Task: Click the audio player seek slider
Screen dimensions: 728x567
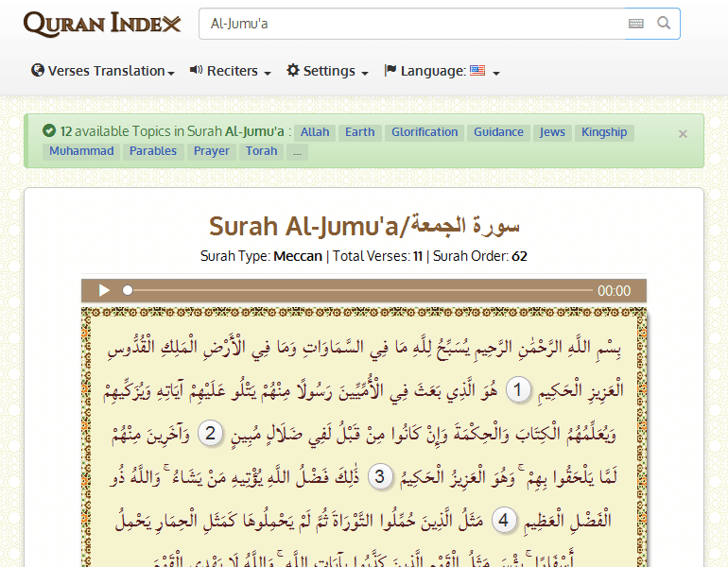Action: pos(359,291)
